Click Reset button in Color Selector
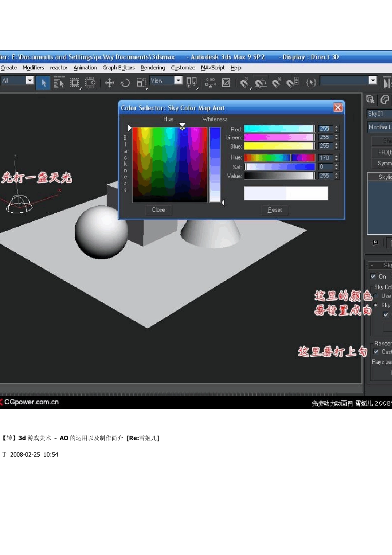392x555 pixels. (275, 210)
